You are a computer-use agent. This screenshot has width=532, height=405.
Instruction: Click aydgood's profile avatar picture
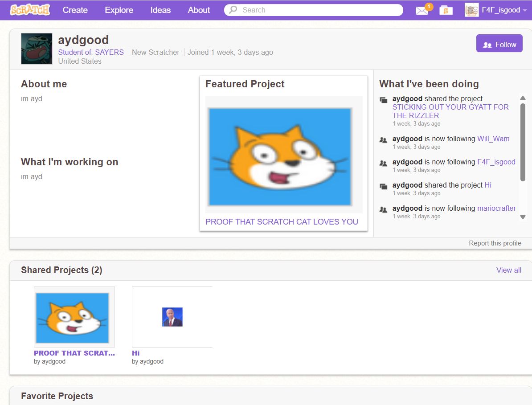pos(37,49)
